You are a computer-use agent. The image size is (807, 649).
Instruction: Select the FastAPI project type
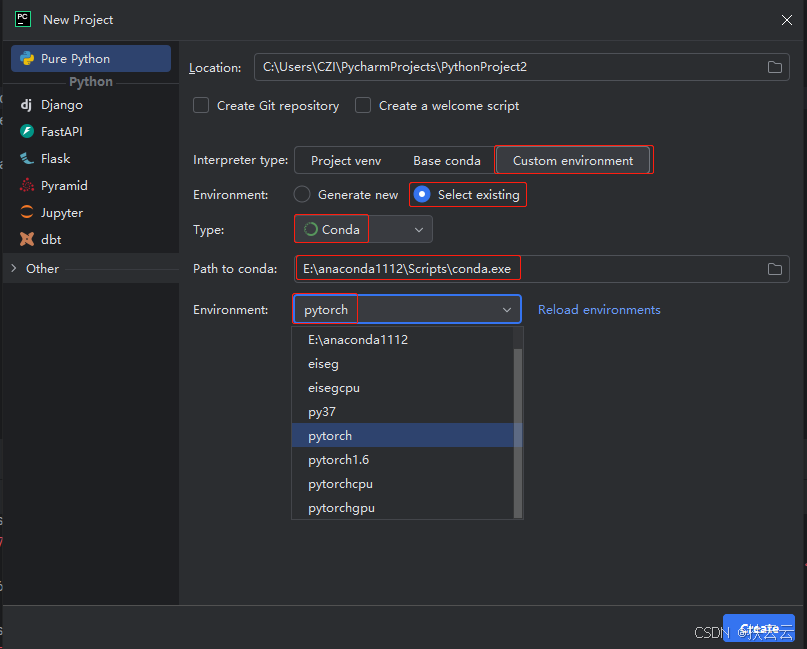[x=91, y=131]
